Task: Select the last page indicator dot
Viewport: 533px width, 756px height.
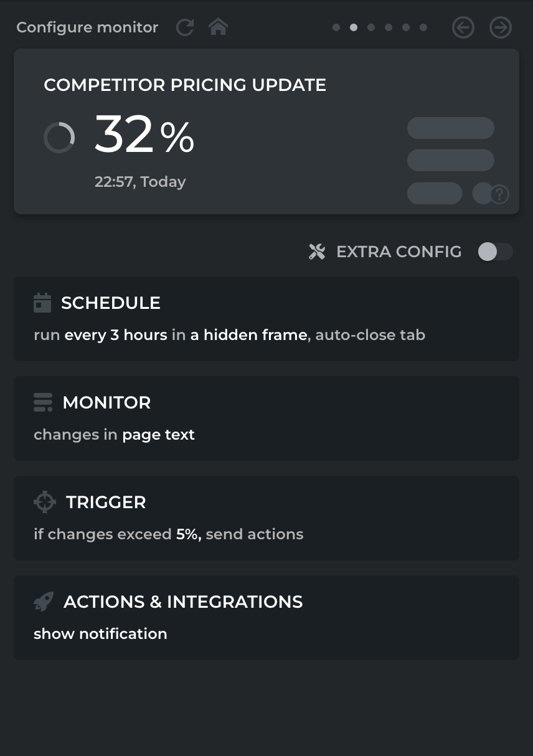Action: pyautogui.click(x=423, y=27)
